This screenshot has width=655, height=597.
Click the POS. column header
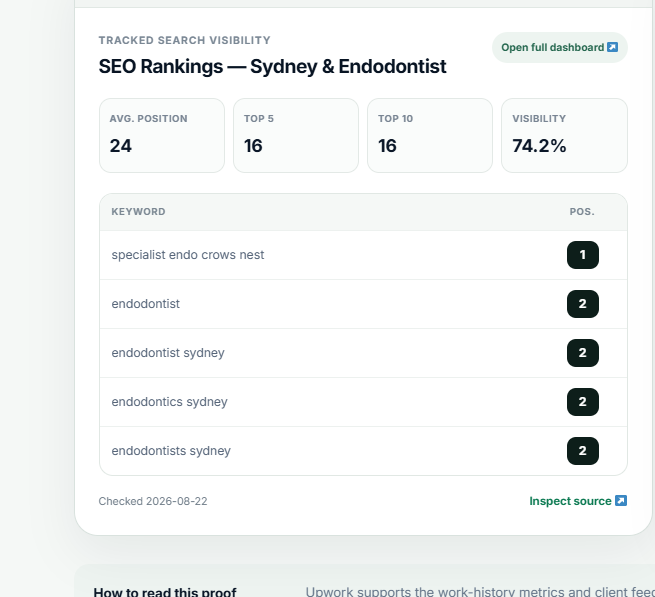[x=582, y=212]
